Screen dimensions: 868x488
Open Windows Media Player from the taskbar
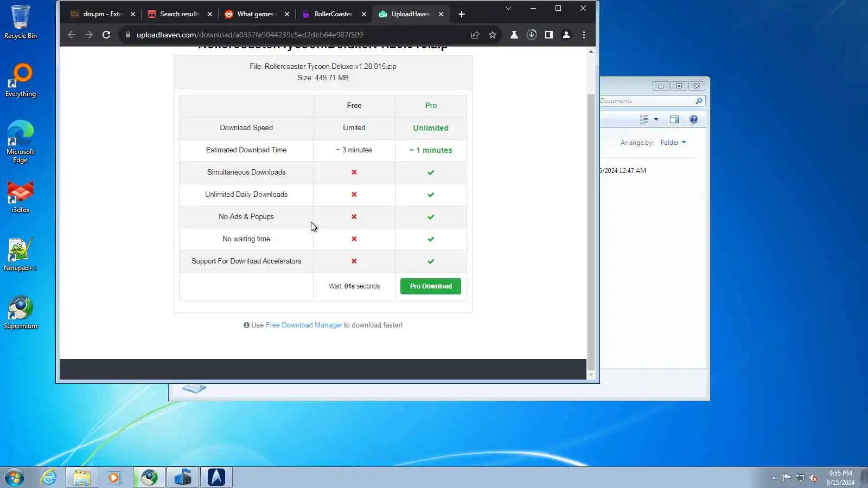point(114,478)
